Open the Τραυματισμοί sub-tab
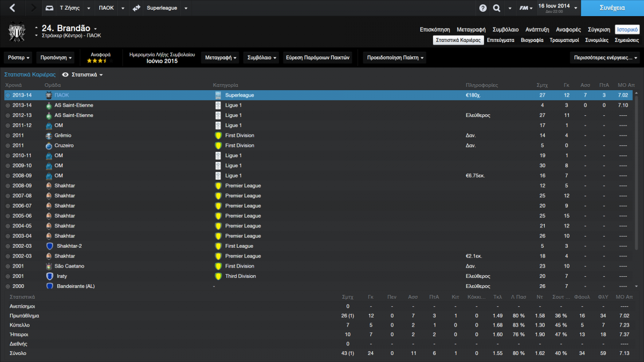Image resolution: width=644 pixels, height=362 pixels. pyautogui.click(x=564, y=40)
